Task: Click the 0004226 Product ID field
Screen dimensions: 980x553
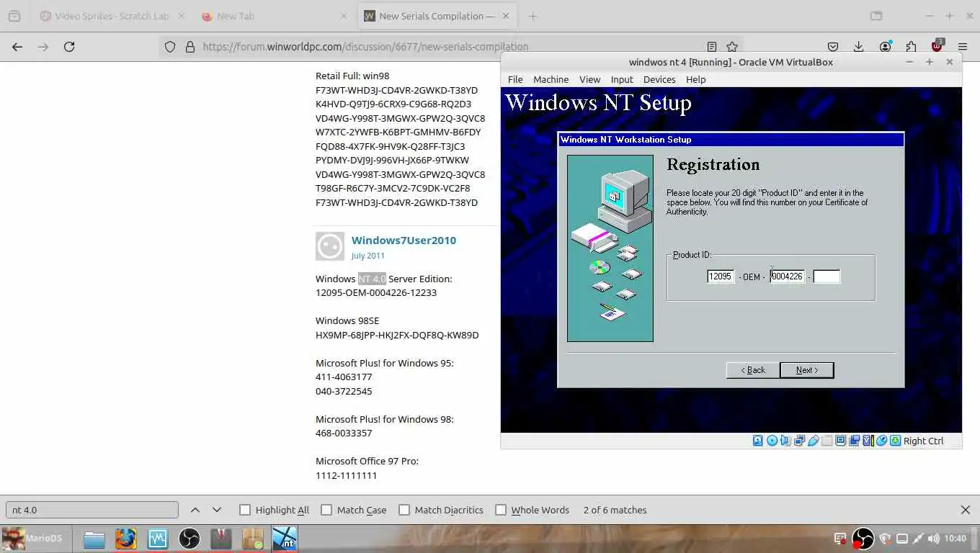Action: click(x=788, y=276)
